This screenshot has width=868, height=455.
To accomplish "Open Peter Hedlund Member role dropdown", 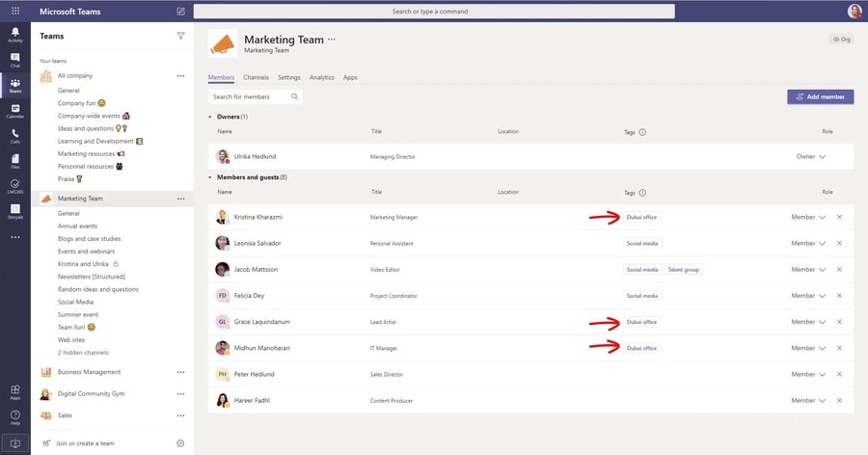I will (808, 374).
